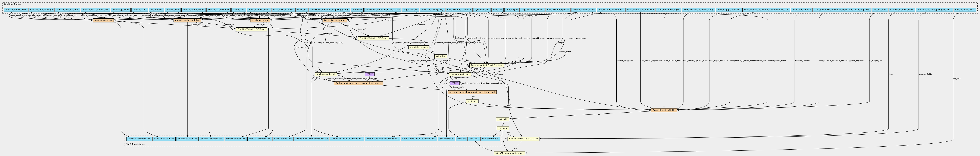Select the filter_minimum_depth input box in Workflow Inputs
Screen dimensions: 980x156
coord(668,9)
